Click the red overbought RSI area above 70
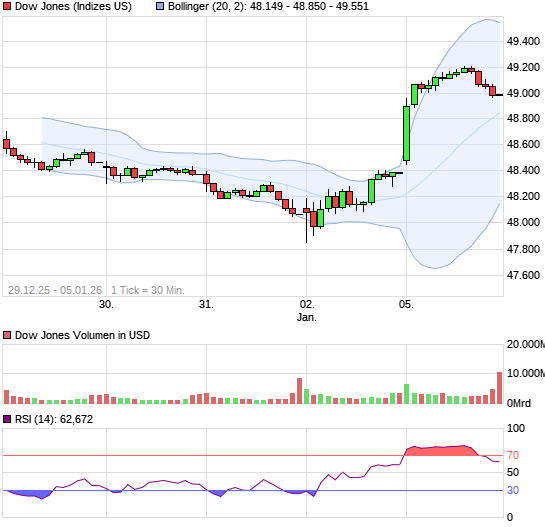 pos(441,451)
